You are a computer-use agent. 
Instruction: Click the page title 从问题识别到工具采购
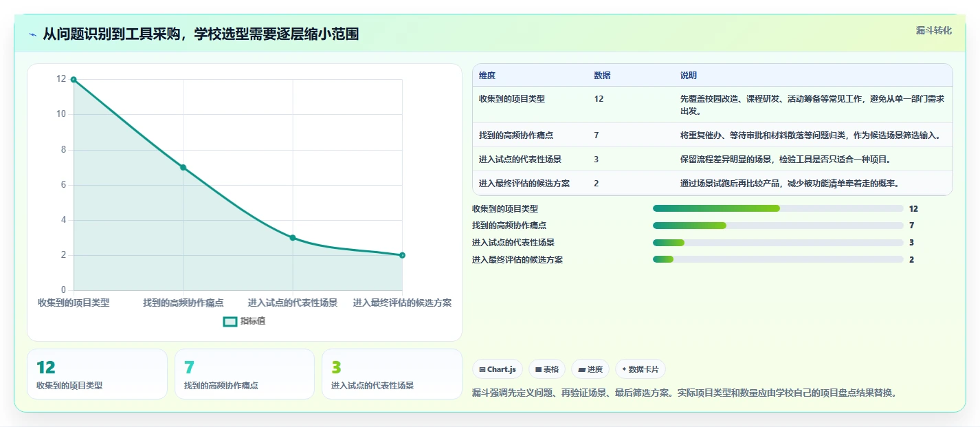point(201,34)
